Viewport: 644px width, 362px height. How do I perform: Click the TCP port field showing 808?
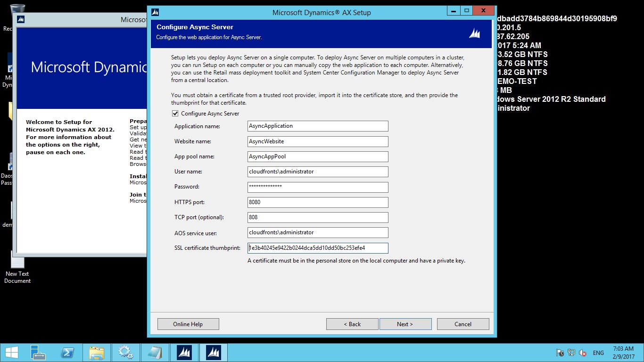pos(318,217)
